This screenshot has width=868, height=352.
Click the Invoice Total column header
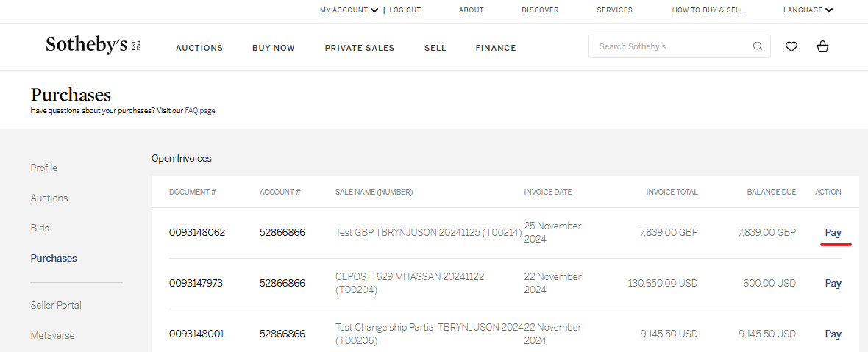click(x=672, y=193)
